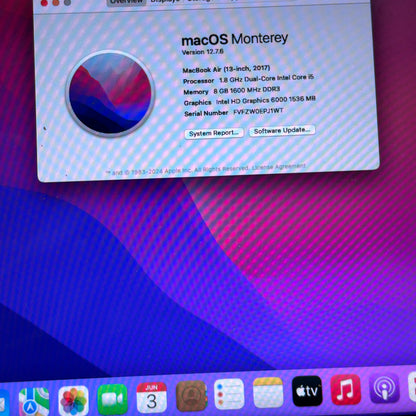This screenshot has height=416, width=416.
Task: Open the Notes app
Action: click(268, 393)
